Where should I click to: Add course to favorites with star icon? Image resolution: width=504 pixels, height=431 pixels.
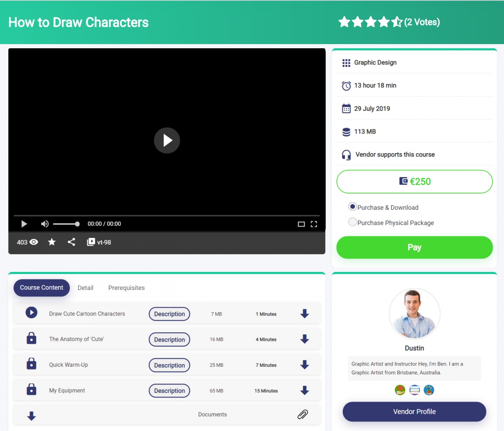pos(52,242)
